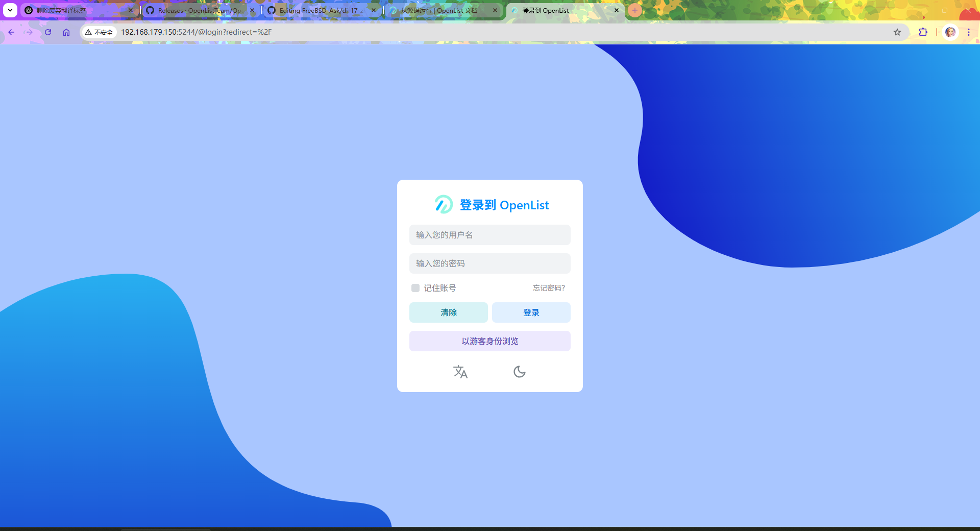Click the 登录 button
980x531 pixels.
(531, 312)
